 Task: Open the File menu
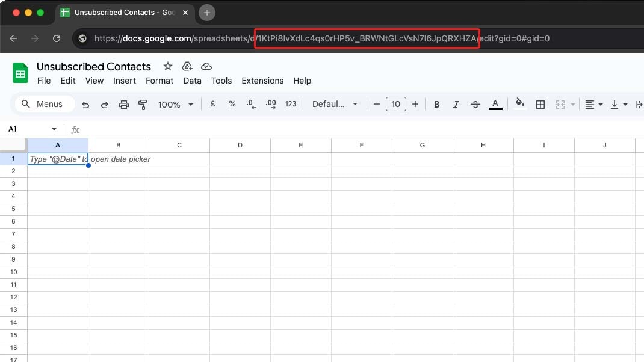click(x=44, y=81)
